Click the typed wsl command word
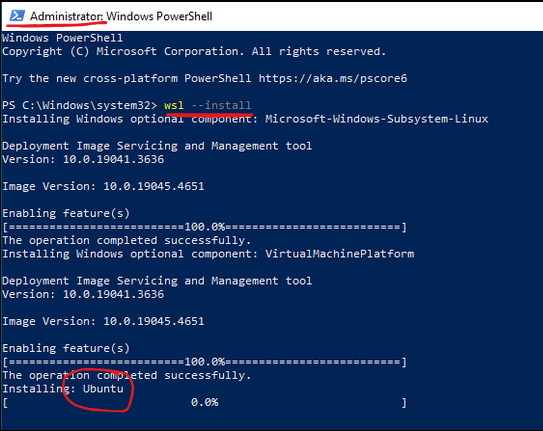Viewport: 543px width, 431px height. [x=174, y=105]
